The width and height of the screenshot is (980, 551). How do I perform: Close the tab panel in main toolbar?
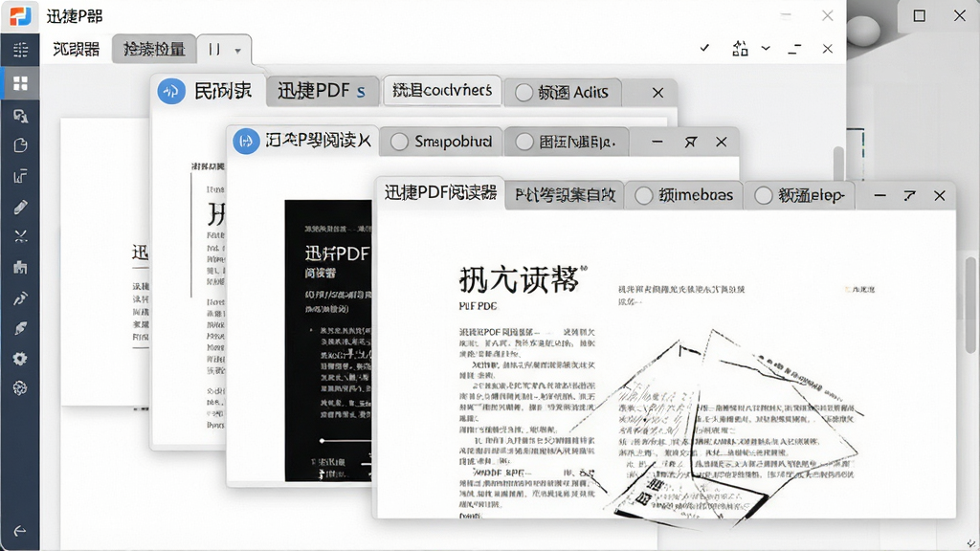[828, 49]
